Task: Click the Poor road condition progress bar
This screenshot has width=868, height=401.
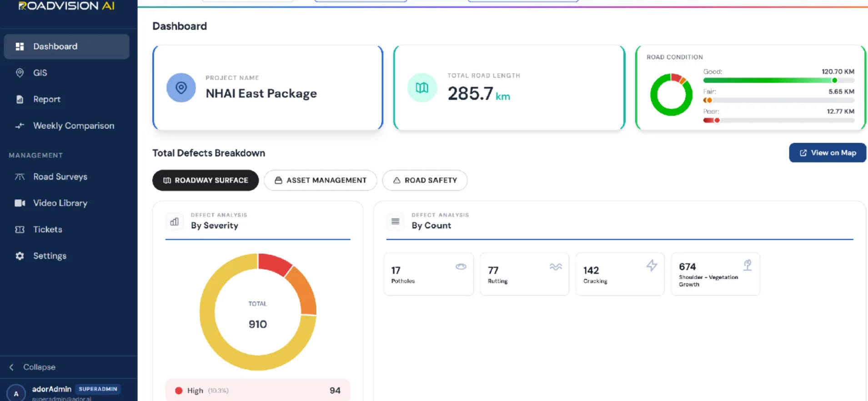Action: pyautogui.click(x=779, y=121)
